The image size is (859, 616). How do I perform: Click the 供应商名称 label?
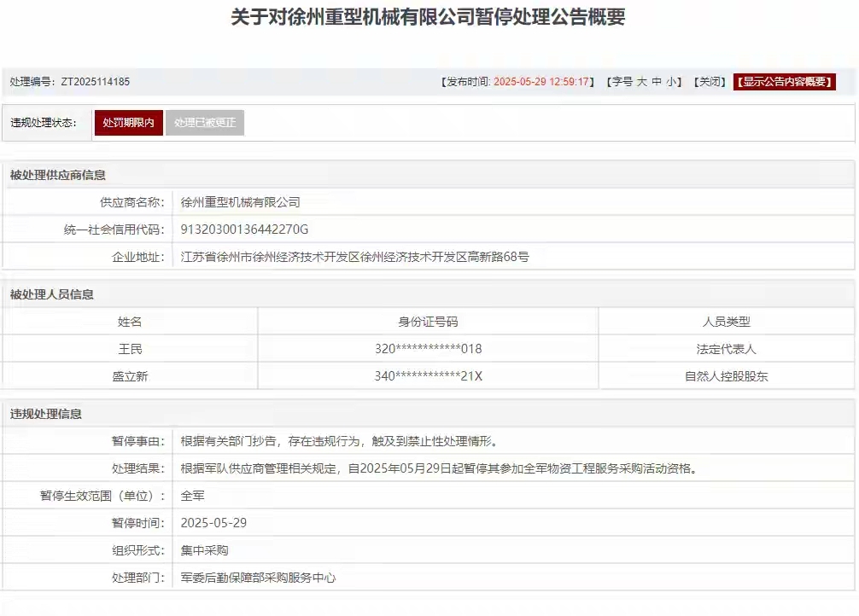(x=132, y=202)
